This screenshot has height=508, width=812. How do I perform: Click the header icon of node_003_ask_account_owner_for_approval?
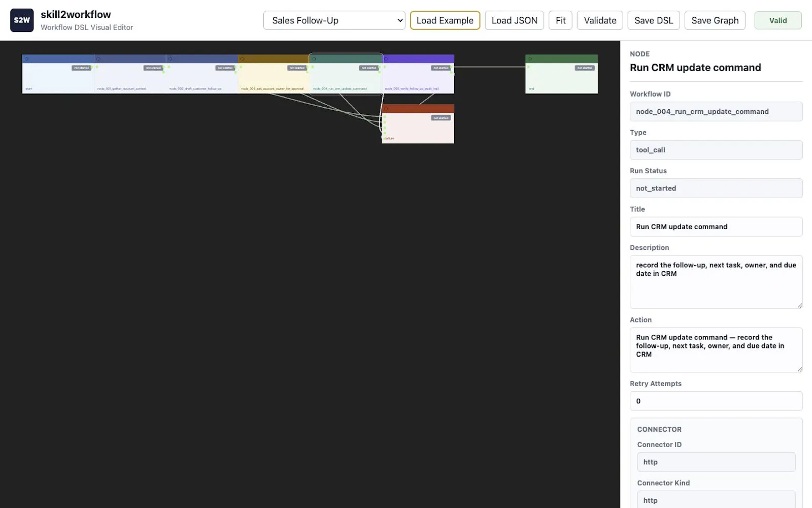tap(242, 59)
